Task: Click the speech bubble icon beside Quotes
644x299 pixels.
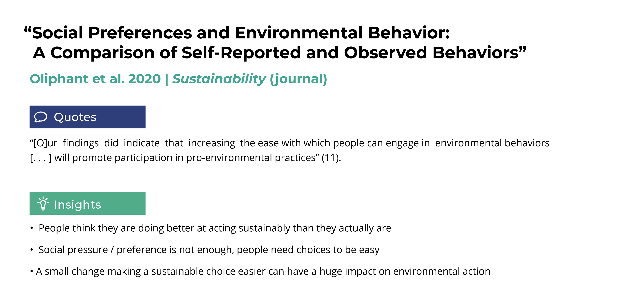Action: pos(40,117)
